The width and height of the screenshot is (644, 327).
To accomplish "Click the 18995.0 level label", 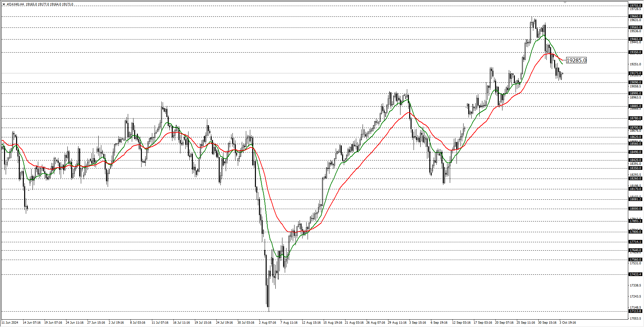I will [635, 93].
